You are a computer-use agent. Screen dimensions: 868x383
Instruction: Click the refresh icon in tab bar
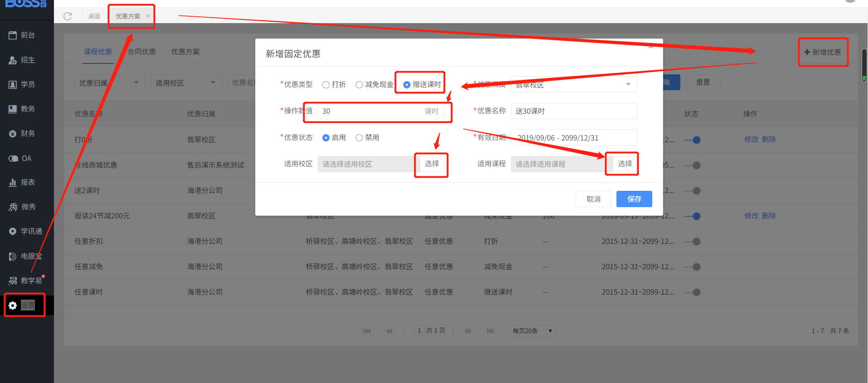pyautogui.click(x=68, y=16)
